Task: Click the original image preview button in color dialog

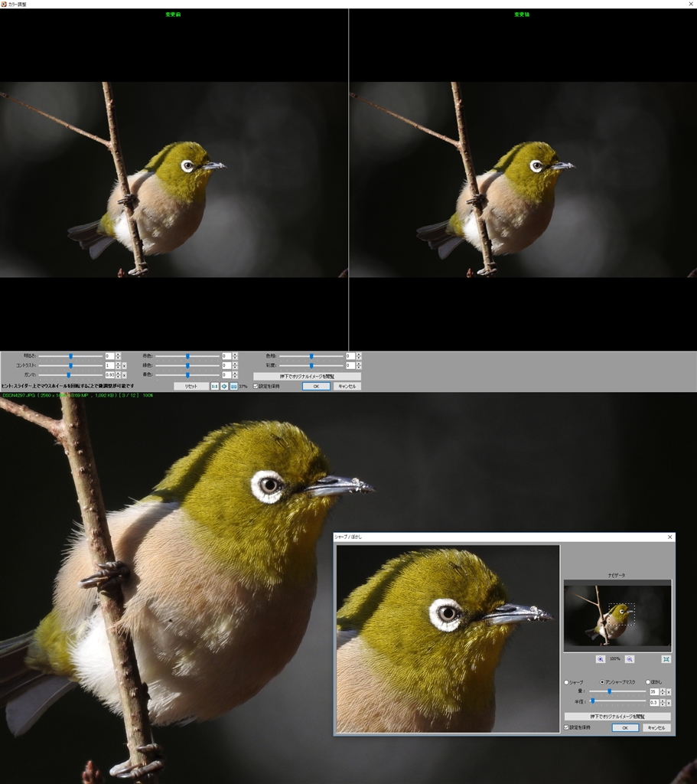Action: [x=307, y=376]
